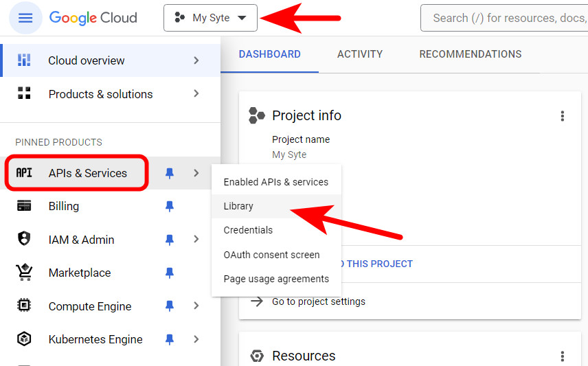Click the Billing credit card icon
588x366 pixels.
pyautogui.click(x=24, y=205)
